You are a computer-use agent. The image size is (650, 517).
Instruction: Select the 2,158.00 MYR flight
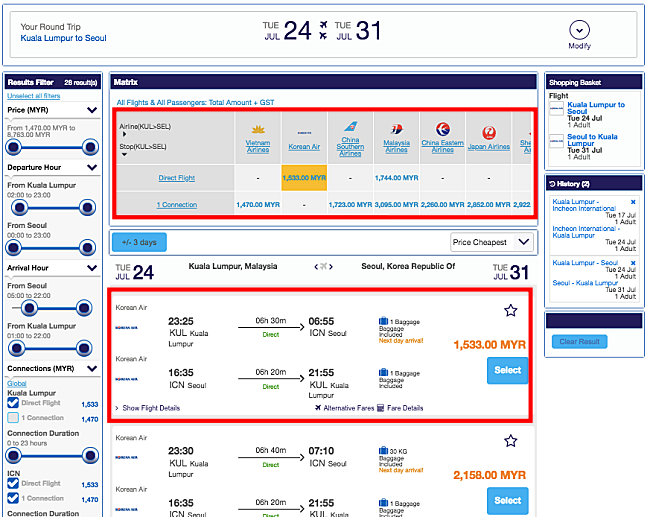[x=507, y=501]
